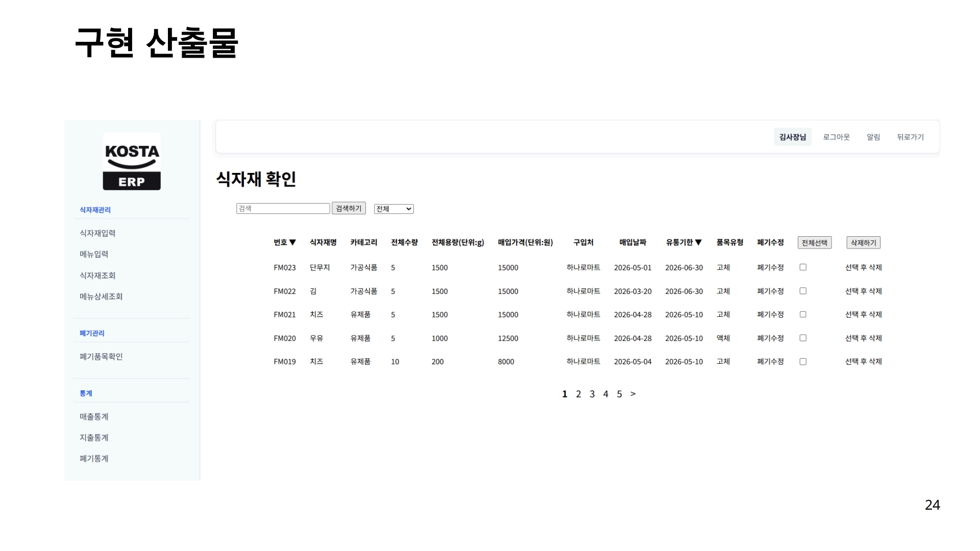Check the box for FM022 김 row

[x=803, y=291]
